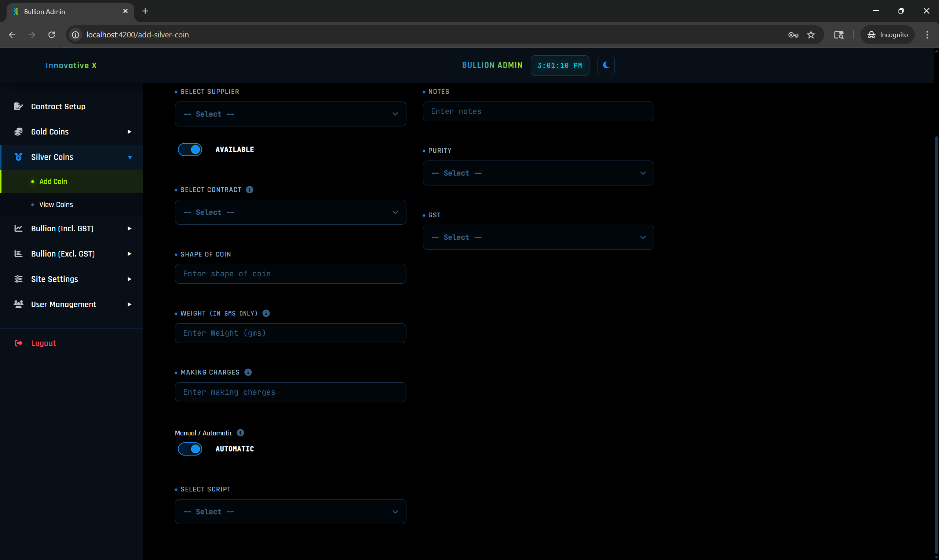This screenshot has height=560, width=939.
Task: Click info icon next to Making Charges
Action: tap(248, 372)
